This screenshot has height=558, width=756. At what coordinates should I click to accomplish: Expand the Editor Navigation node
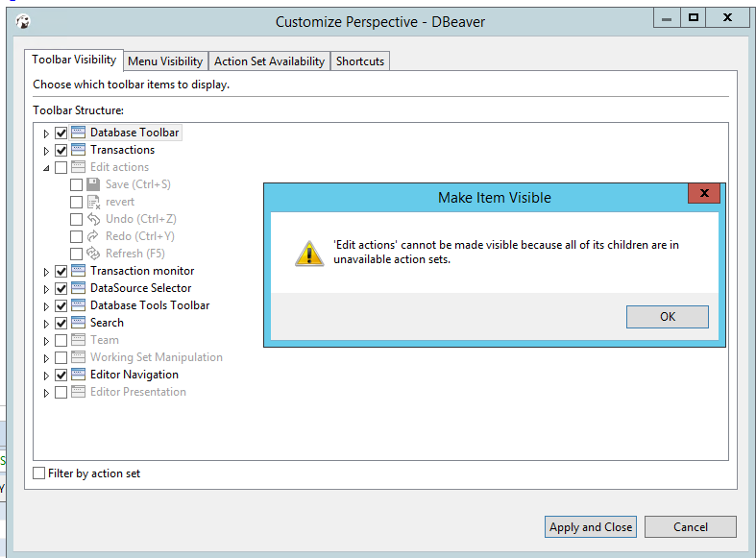[x=46, y=376]
